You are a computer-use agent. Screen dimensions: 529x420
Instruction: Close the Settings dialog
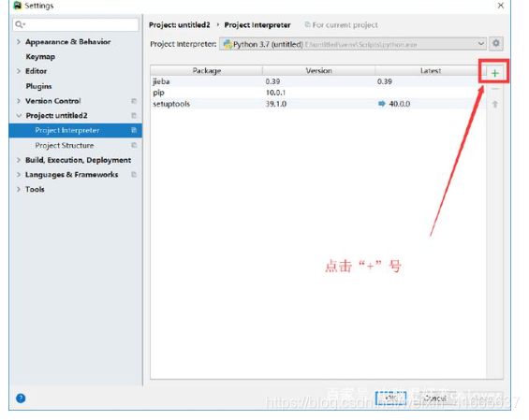pyautogui.click(x=501, y=6)
